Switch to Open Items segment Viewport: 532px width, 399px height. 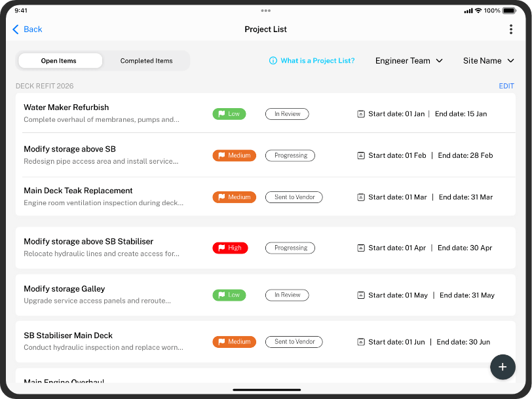60,61
